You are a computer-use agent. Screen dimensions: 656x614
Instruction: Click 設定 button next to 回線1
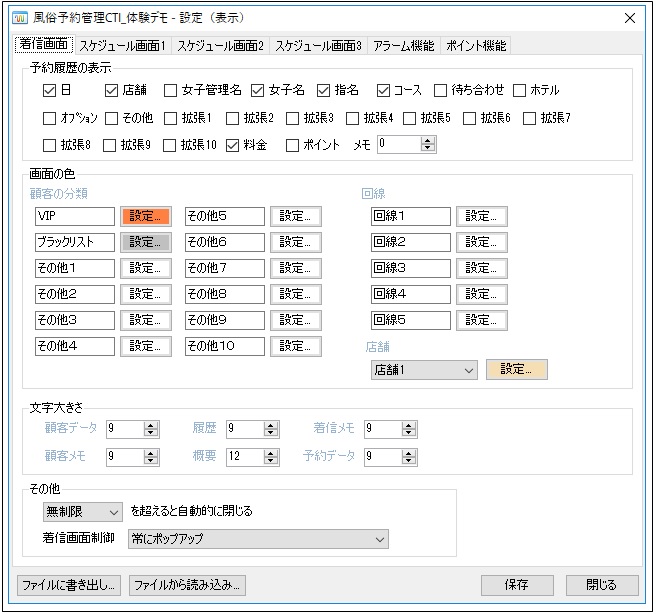point(481,216)
